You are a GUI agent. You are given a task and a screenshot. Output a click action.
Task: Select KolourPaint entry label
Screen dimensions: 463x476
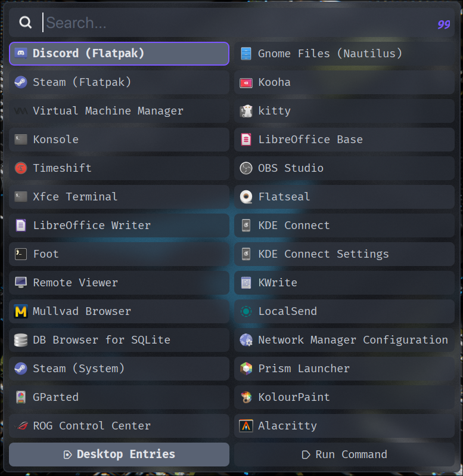[x=294, y=397]
